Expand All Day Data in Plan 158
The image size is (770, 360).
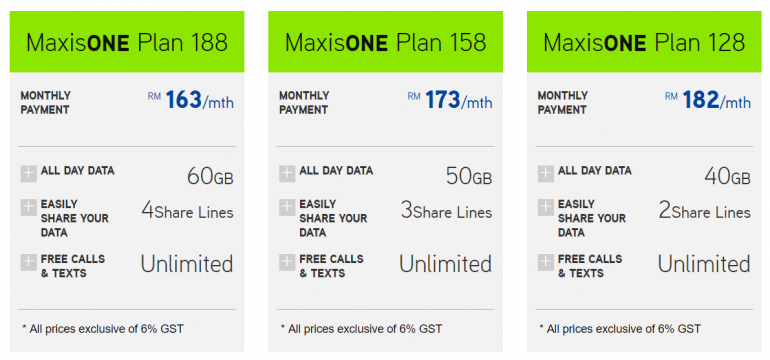[x=287, y=174]
